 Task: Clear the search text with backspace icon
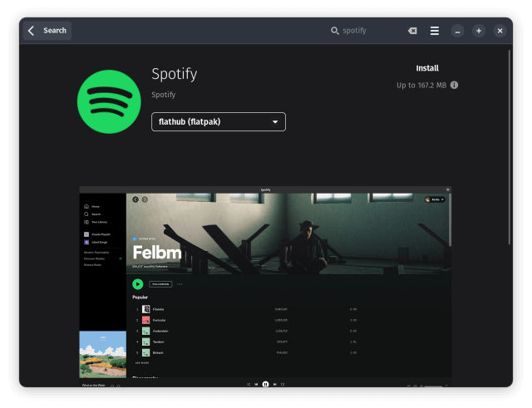(x=412, y=31)
